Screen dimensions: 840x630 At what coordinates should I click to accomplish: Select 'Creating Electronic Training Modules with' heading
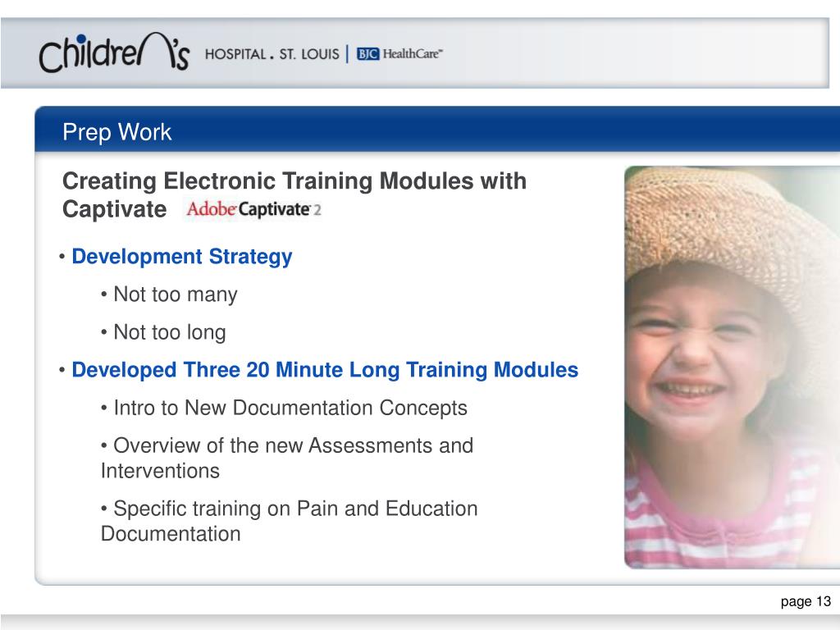pos(294,180)
